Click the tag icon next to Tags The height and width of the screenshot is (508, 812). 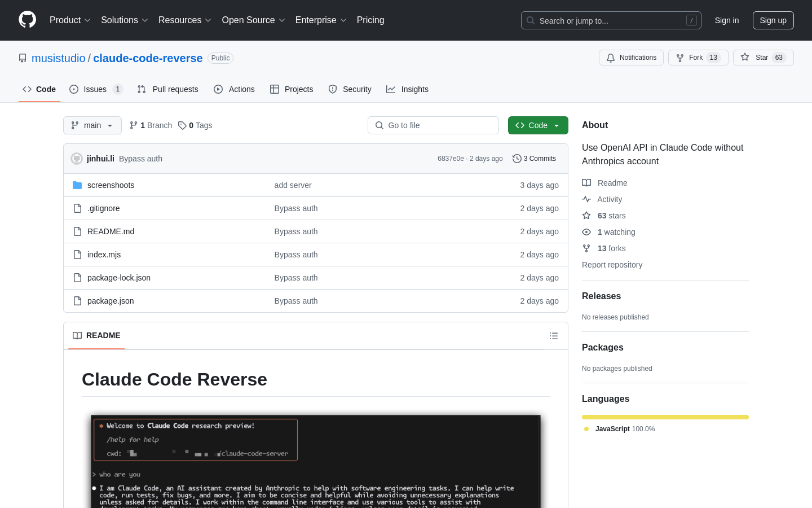tap(182, 125)
